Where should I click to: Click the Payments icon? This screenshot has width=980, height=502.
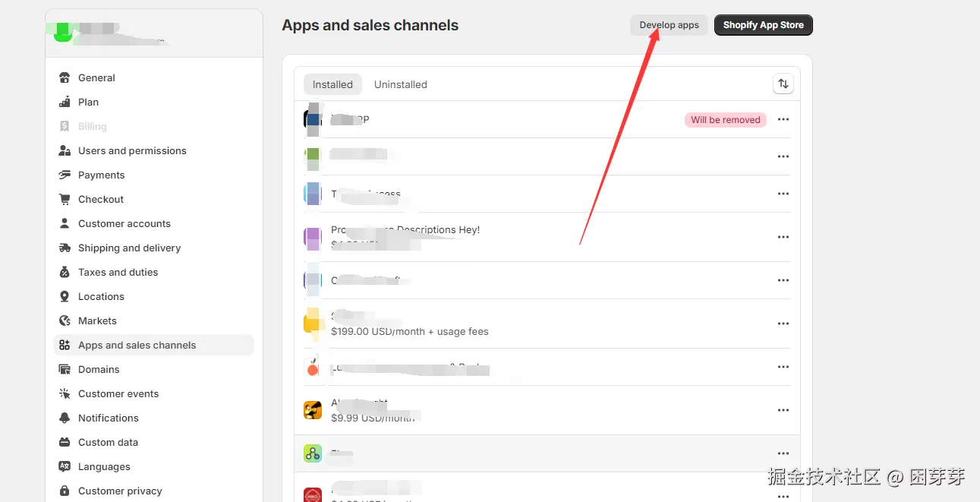click(65, 175)
